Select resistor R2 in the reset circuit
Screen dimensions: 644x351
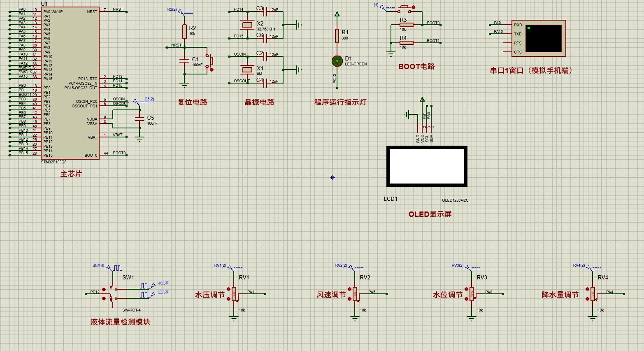click(184, 31)
